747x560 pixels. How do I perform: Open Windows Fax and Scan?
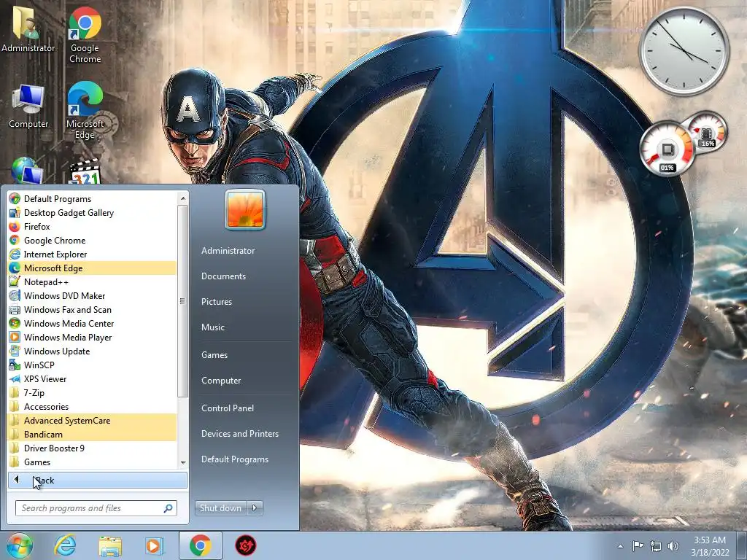[92, 309]
